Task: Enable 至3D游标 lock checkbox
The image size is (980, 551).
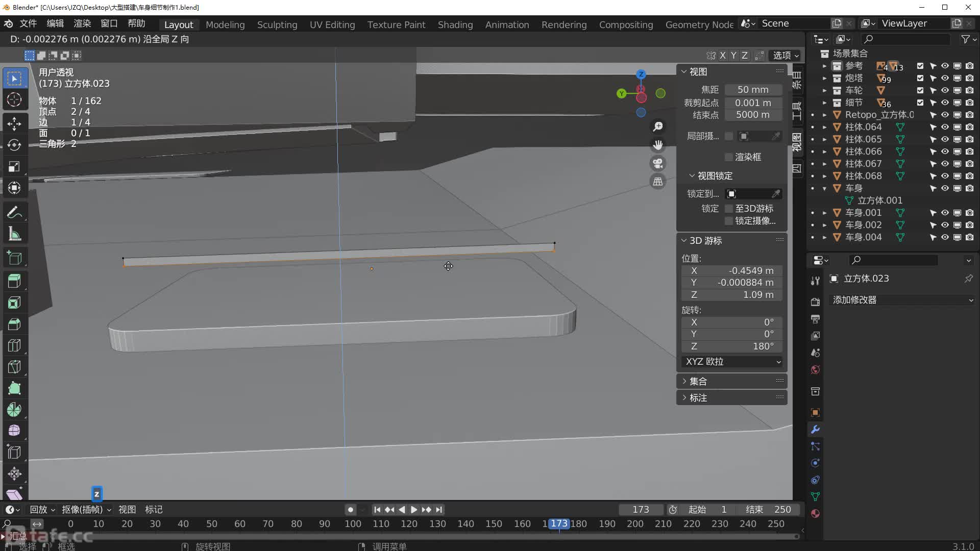Action: (x=729, y=209)
